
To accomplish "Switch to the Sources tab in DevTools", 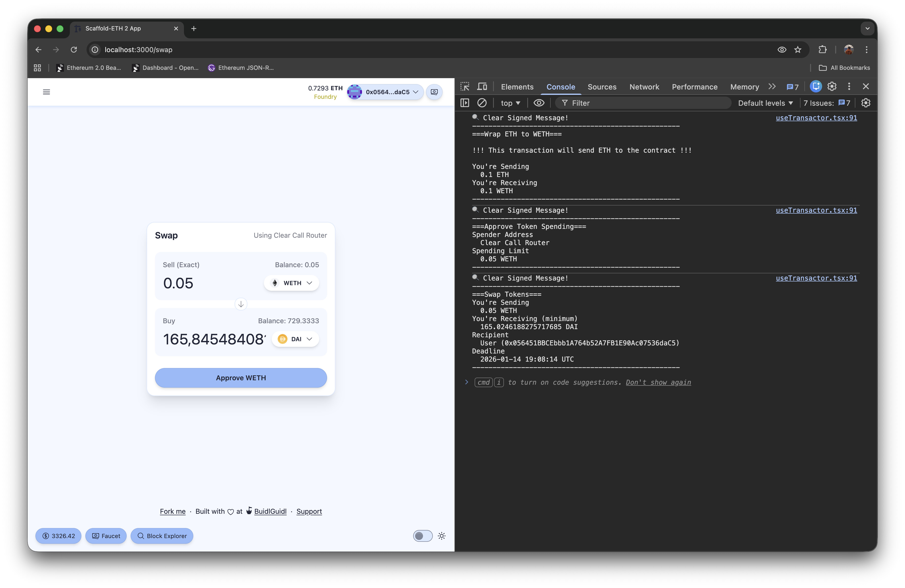I will point(602,87).
